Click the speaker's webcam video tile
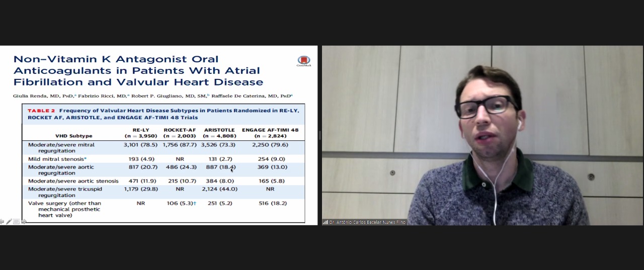 click(x=482, y=135)
